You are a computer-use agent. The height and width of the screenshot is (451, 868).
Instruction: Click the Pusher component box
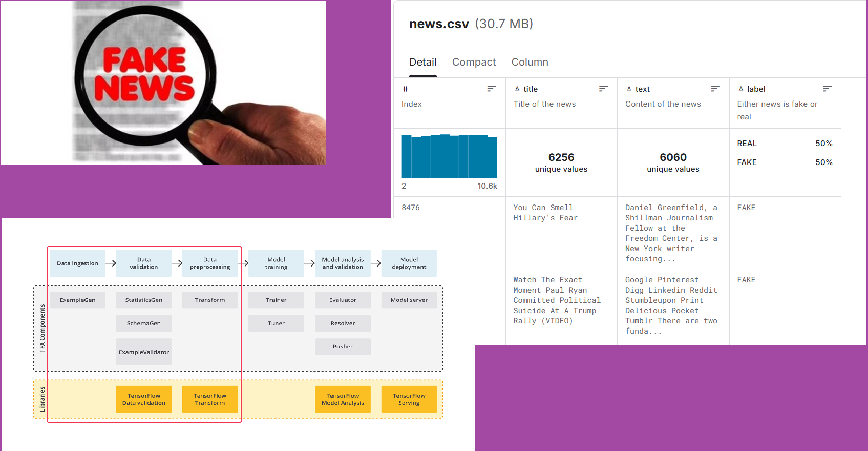point(343,346)
